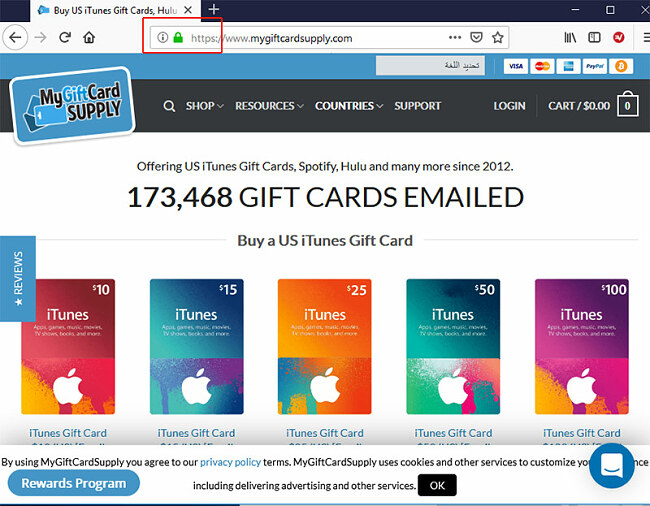
Task: Open iTunes Gift Card link under $25 card
Action: coord(325,433)
